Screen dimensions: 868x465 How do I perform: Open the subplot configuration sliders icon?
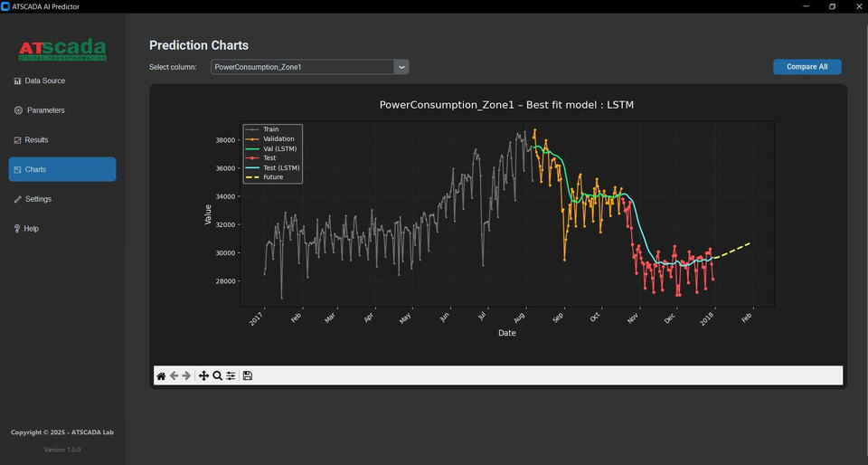231,375
